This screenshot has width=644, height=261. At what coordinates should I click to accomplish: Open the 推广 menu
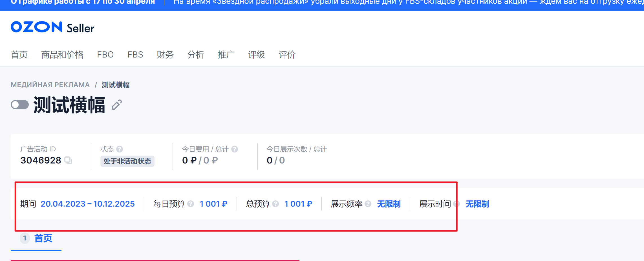(226, 55)
